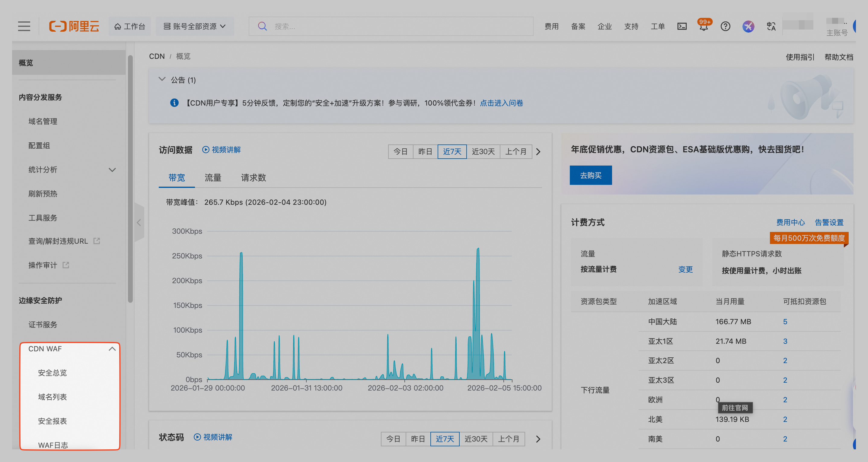Watch 视频讲解 for 访问数据
Image resolution: width=868 pixels, height=462 pixels.
click(222, 150)
